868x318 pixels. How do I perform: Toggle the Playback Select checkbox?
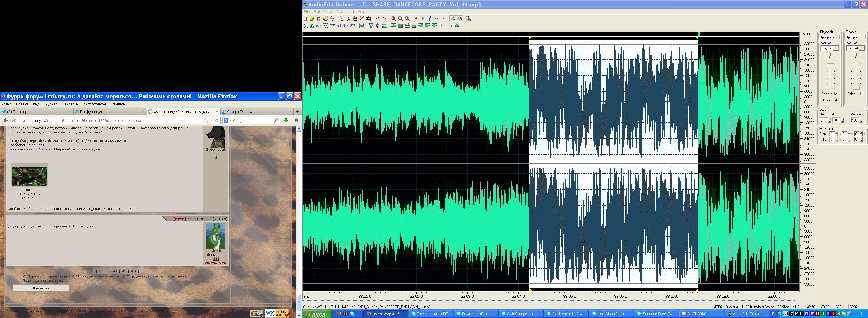coord(836,94)
